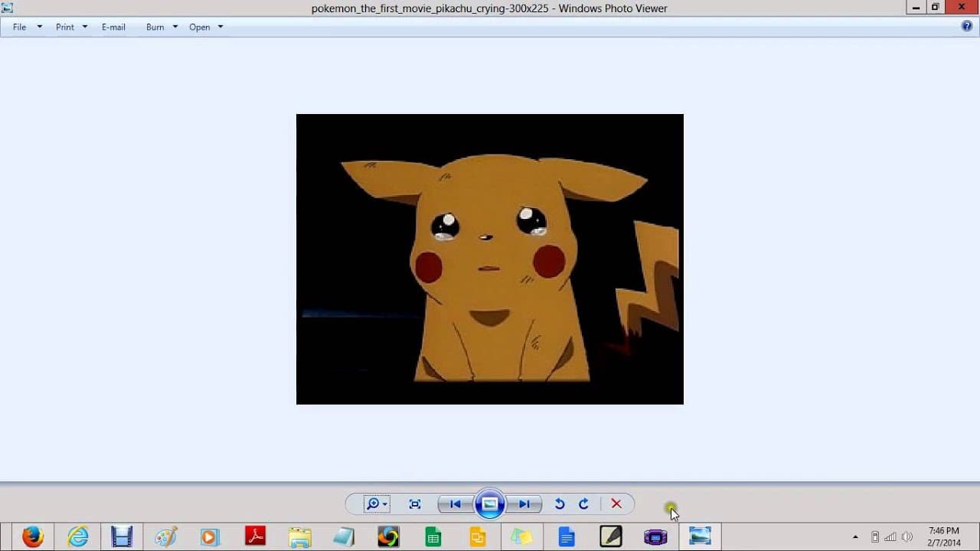Screen dimensions: 980x551
Task: Click the battery tray icon
Action: (875, 536)
